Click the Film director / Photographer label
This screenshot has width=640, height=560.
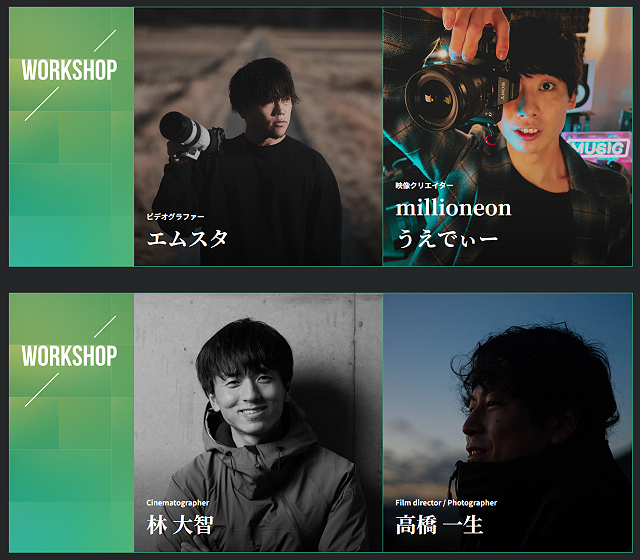446,503
